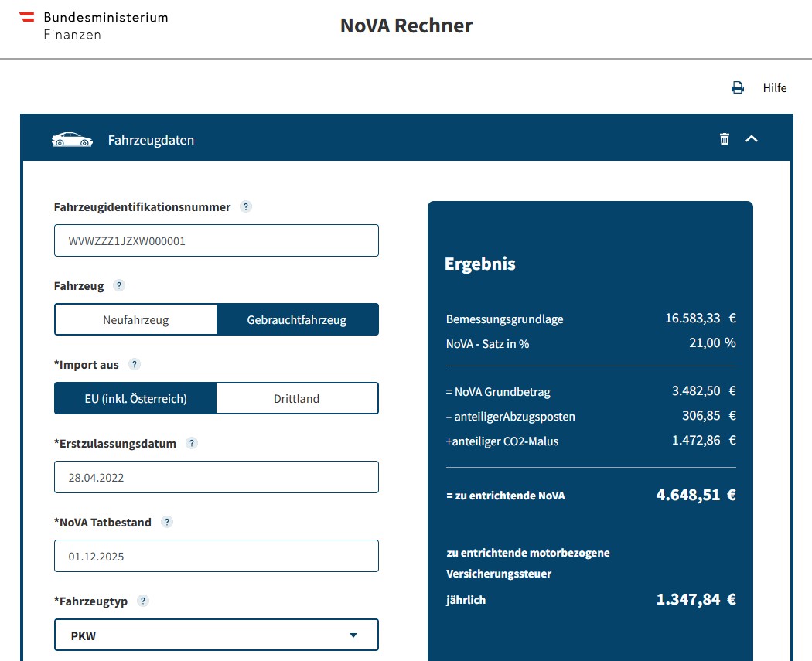Click NoVA Tatbestand help icon
The height and width of the screenshot is (661, 812).
tap(167, 522)
